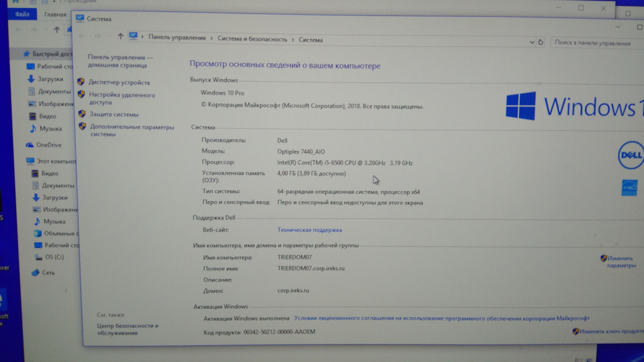Click Изменить параметры link
The image size is (644, 362).
621,262
